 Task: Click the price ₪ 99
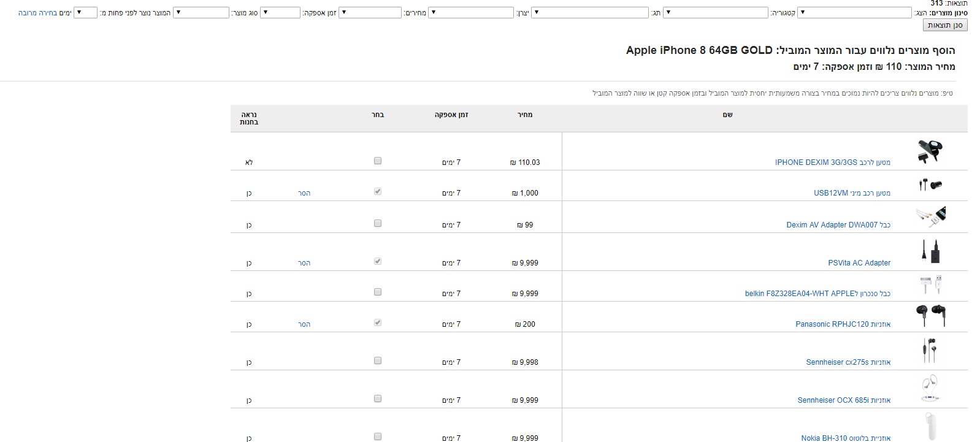pos(525,225)
